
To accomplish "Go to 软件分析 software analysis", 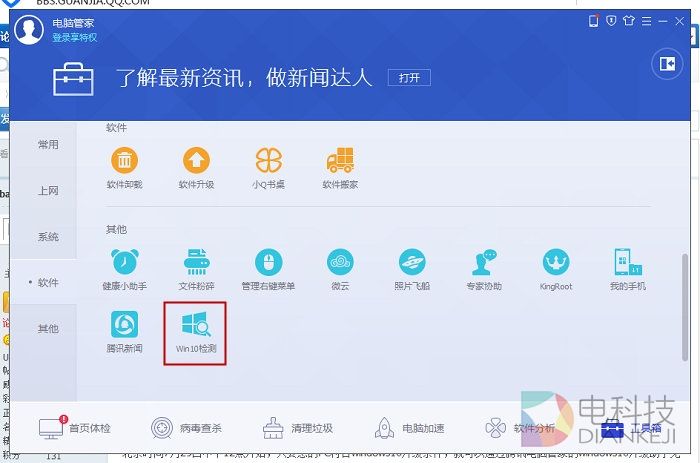I will pos(520,428).
